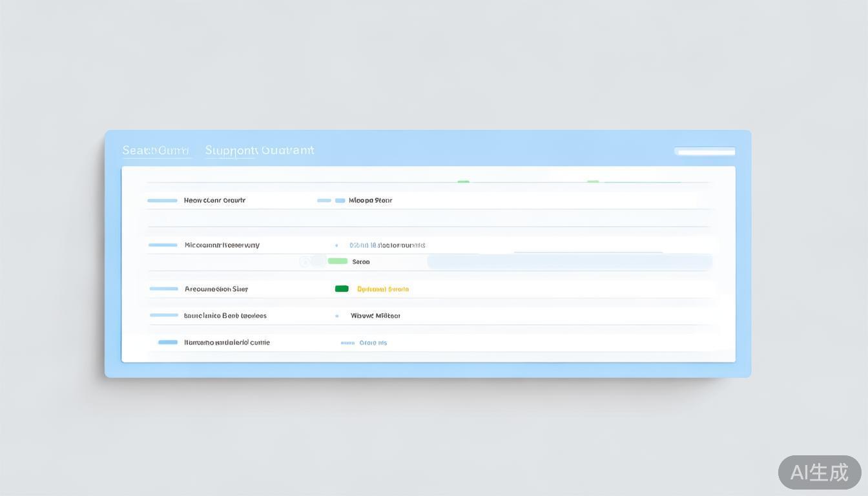Click the blue dash icon in the bottom row
Screen dimensions: 868x496
(168, 342)
